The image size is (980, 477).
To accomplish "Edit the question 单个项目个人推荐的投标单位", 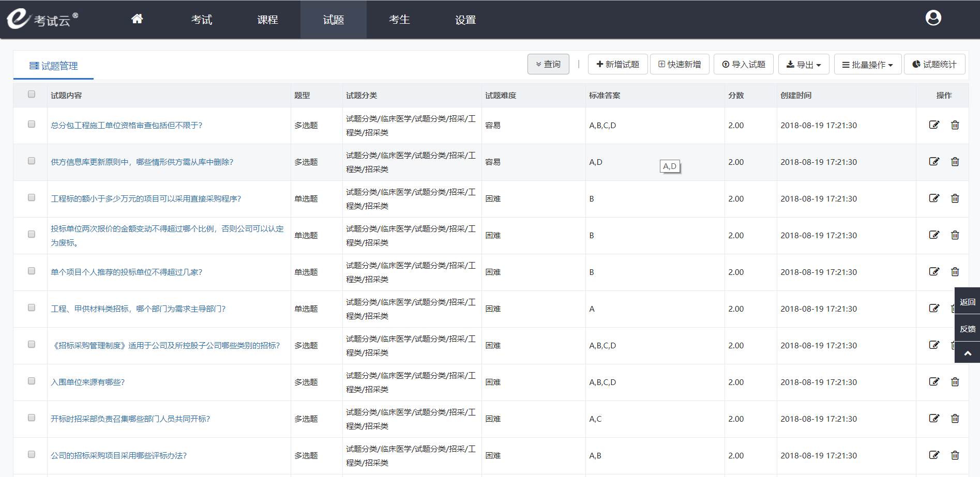I will [x=934, y=271].
